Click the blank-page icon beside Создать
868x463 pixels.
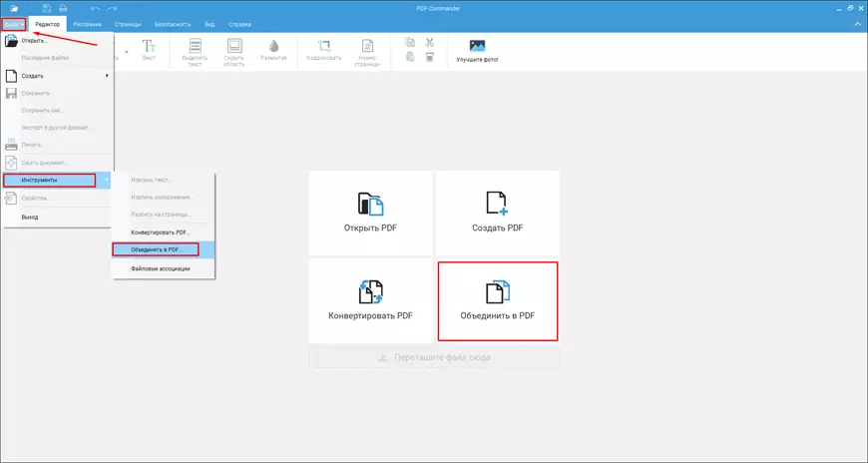click(11, 76)
